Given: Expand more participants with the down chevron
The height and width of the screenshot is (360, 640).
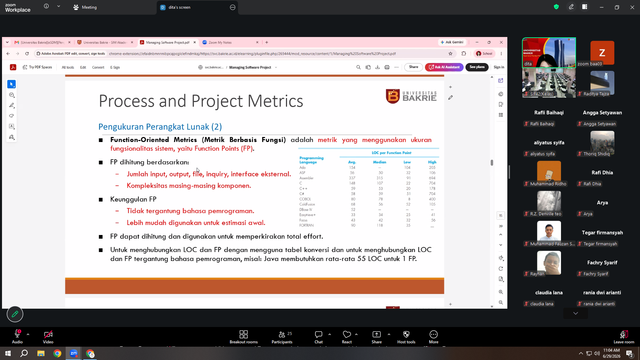Looking at the screenshot, I should coord(576,313).
